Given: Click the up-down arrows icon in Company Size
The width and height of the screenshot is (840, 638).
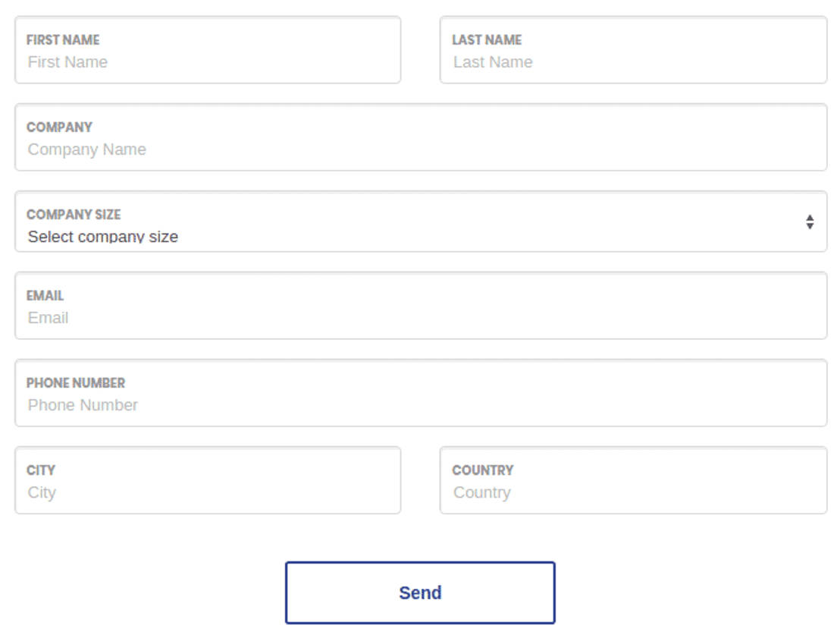Looking at the screenshot, I should point(810,222).
